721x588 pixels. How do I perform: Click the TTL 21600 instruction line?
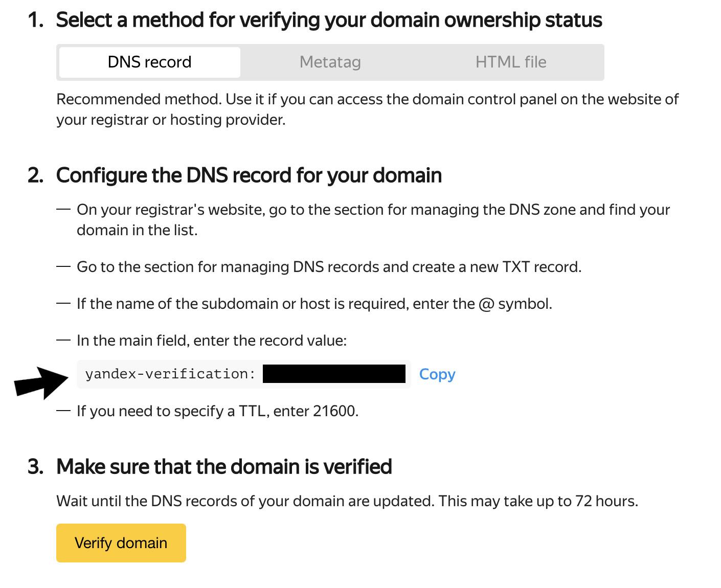pos(217,411)
